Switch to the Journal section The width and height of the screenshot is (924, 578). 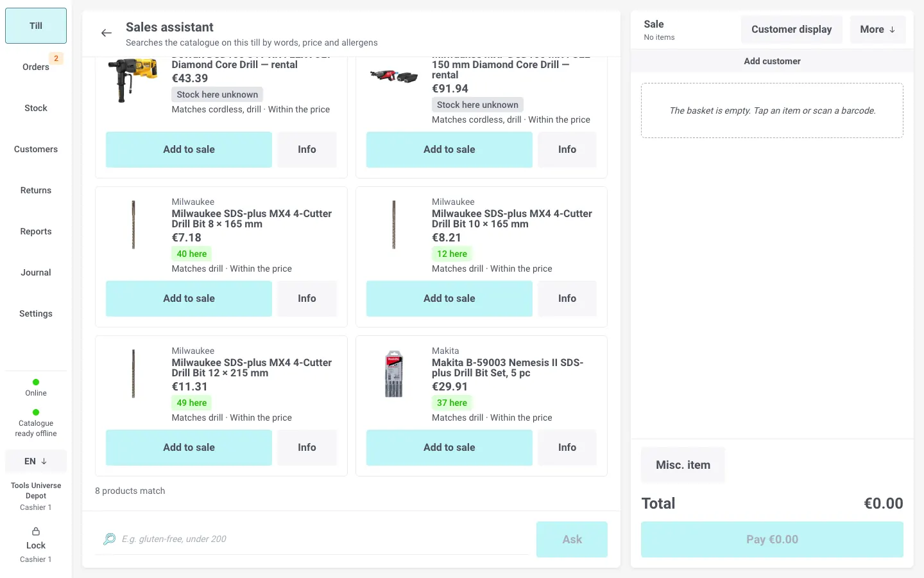pyautogui.click(x=36, y=272)
